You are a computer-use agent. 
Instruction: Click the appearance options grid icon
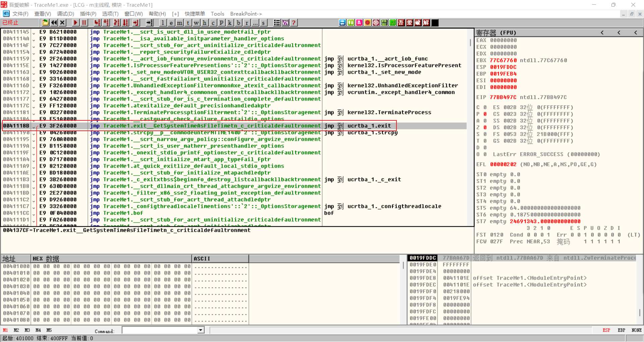click(285, 23)
